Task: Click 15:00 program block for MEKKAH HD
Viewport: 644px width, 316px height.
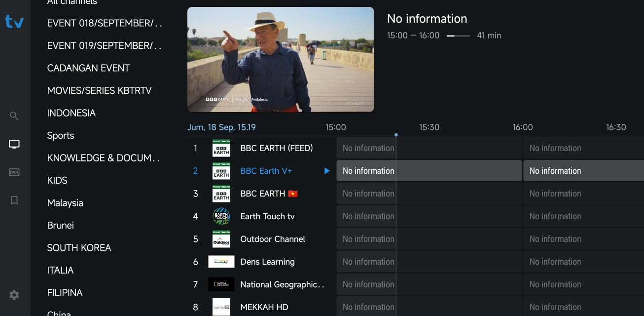Action: pos(429,307)
